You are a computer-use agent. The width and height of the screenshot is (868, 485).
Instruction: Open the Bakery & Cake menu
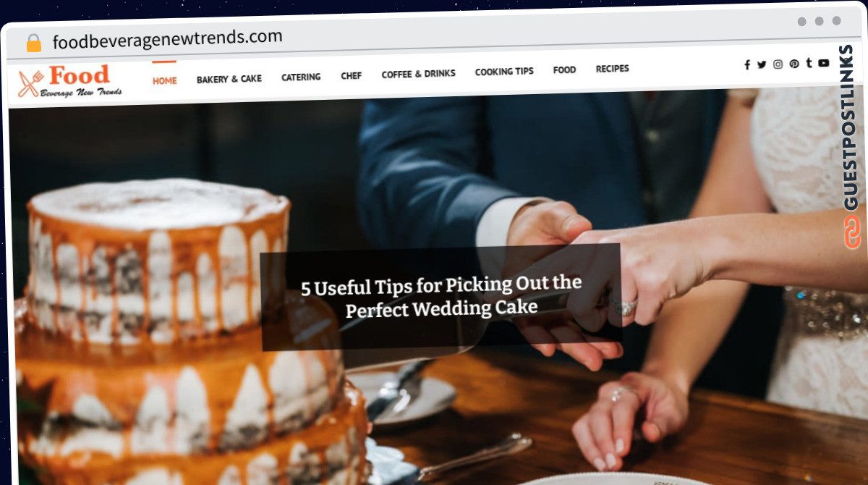[x=229, y=79]
